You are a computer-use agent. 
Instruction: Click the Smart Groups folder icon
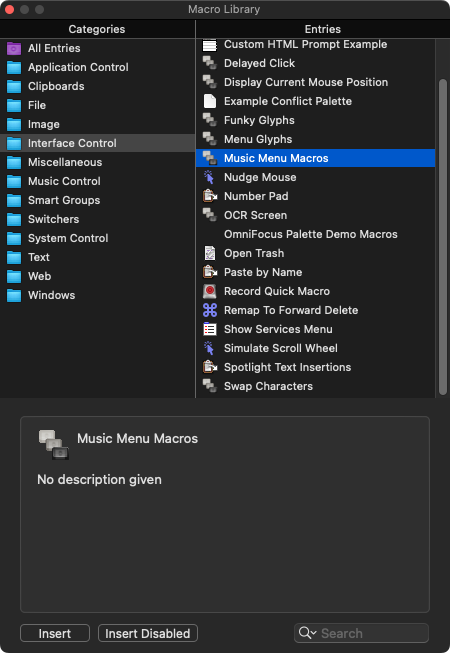pyautogui.click(x=14, y=200)
